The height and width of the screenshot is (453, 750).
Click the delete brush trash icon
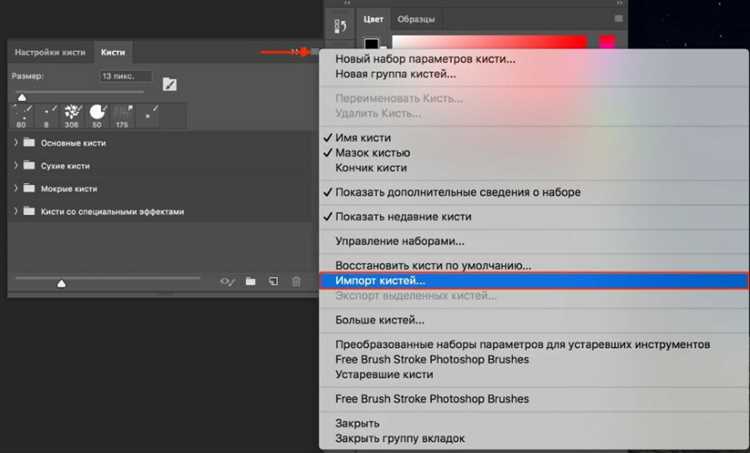click(296, 282)
